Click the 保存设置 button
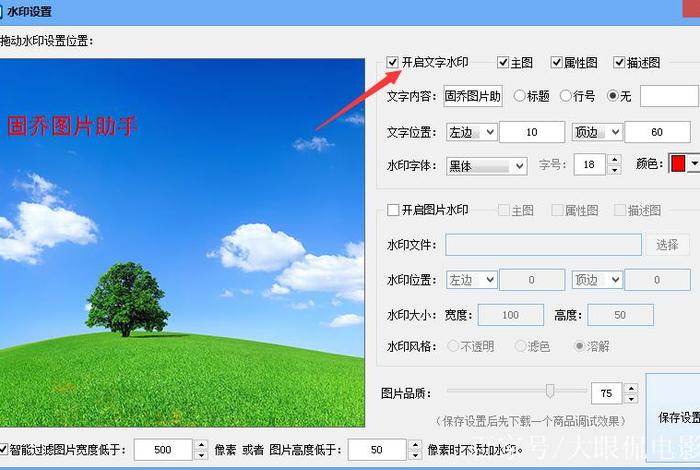This screenshot has width=700, height=470. coord(673,417)
